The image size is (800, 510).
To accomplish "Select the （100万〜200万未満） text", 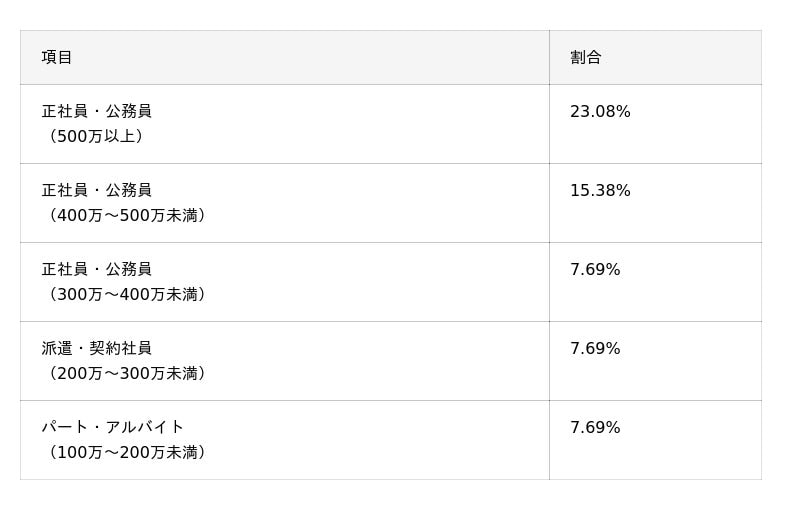I will 127,452.
